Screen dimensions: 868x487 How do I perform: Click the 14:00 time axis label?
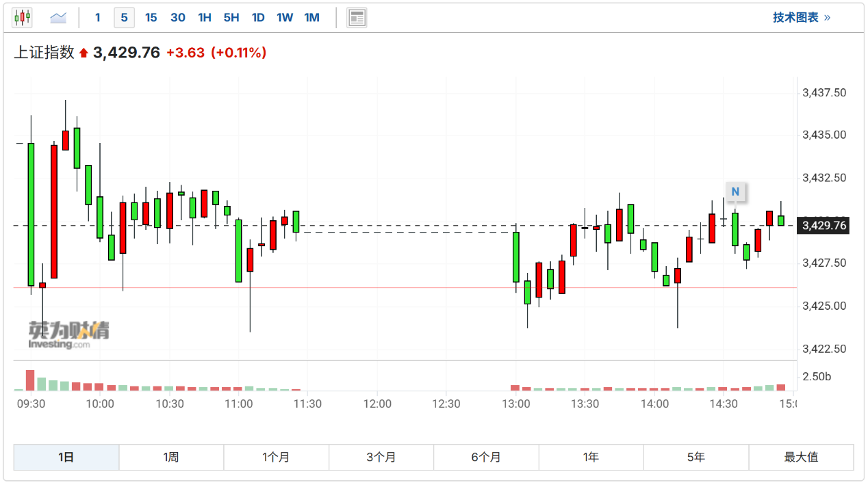[654, 404]
